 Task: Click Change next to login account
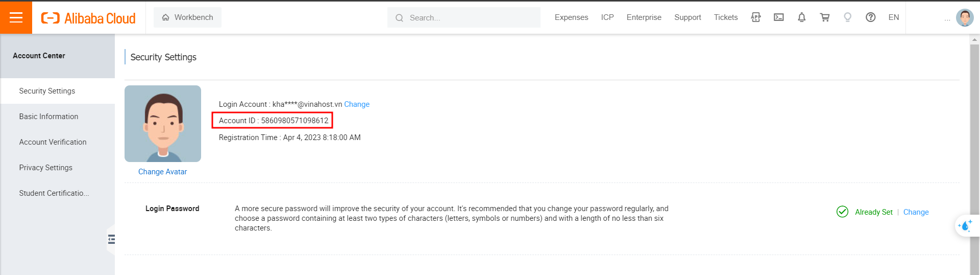click(356, 104)
